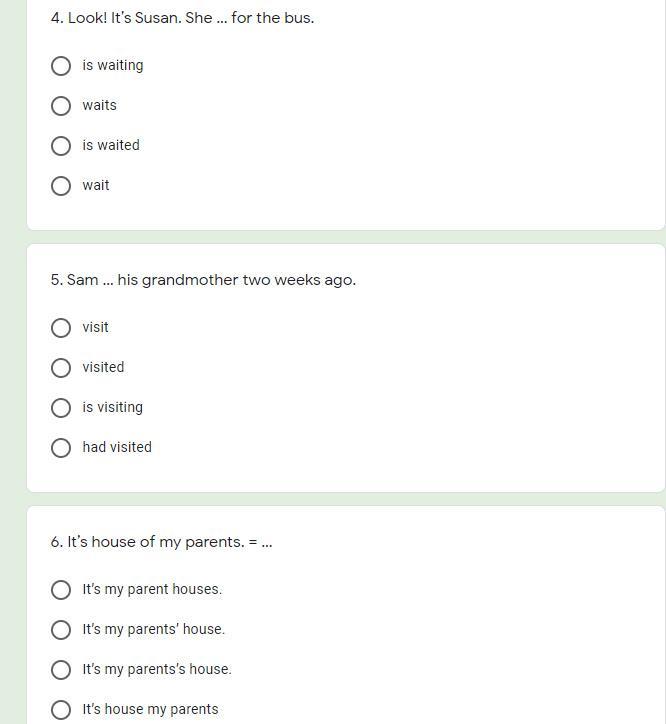Click the 'visited' answer label text

(x=103, y=368)
